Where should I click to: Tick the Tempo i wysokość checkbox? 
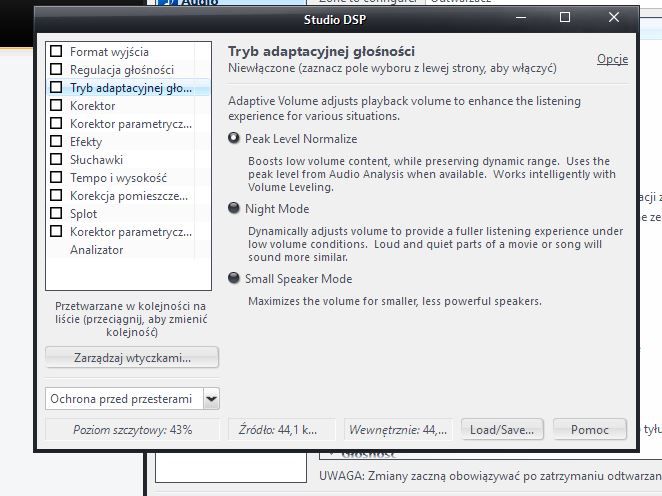pos(56,177)
